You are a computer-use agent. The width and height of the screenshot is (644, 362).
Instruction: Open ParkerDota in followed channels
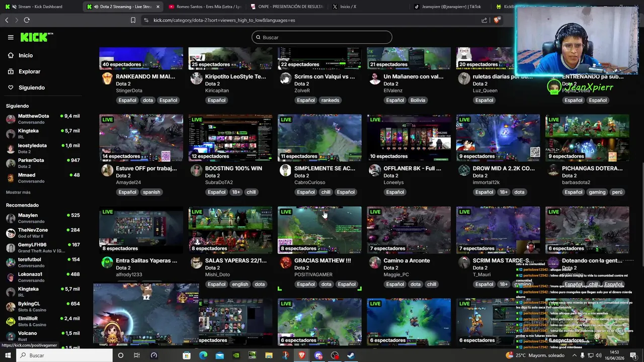[x=43, y=163]
